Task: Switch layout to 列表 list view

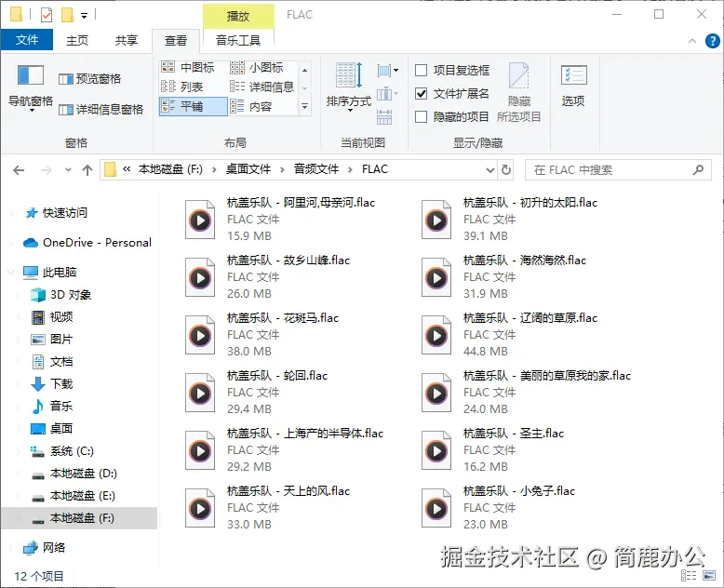Action: (x=181, y=87)
